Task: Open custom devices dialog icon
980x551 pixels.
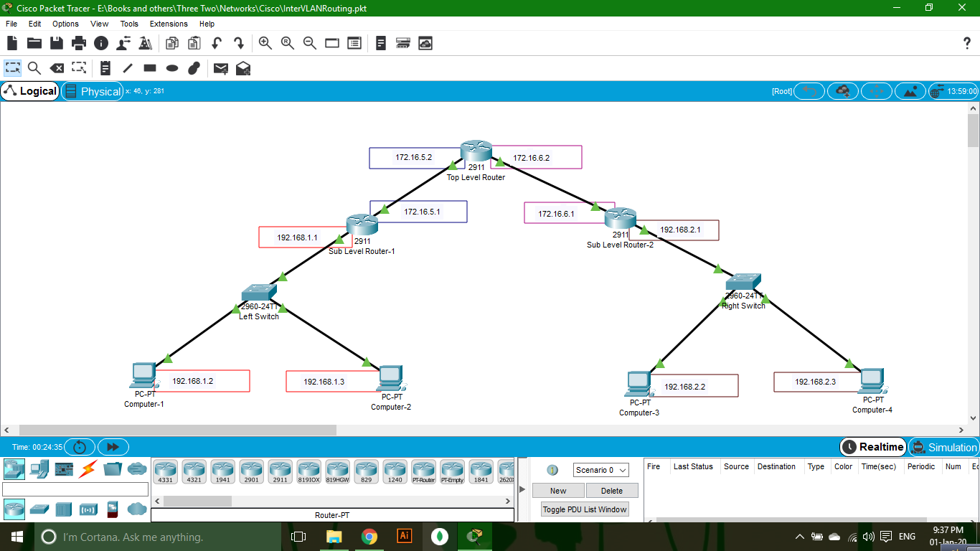Action: point(354,43)
